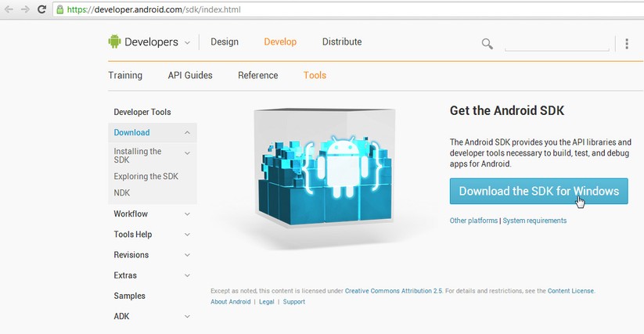Expand the ADK section chevron
Image resolution: width=644 pixels, height=334 pixels.
pos(187,316)
